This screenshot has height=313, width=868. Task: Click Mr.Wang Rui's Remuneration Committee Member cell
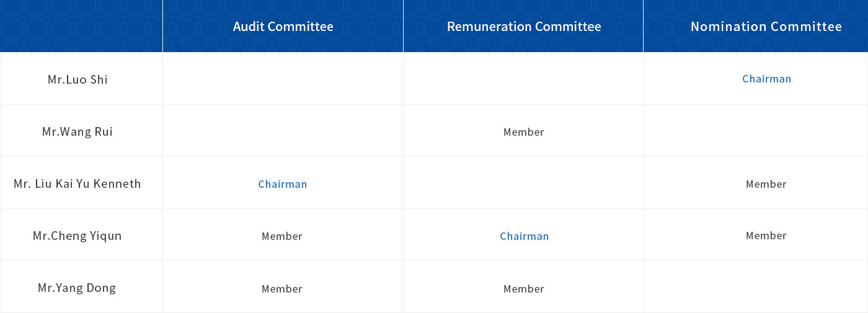[524, 132]
